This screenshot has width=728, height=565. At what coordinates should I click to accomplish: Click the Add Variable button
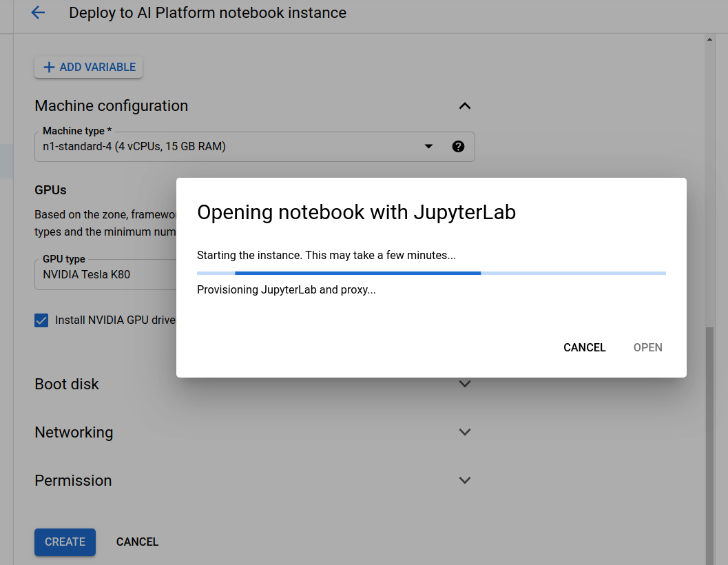pos(89,68)
